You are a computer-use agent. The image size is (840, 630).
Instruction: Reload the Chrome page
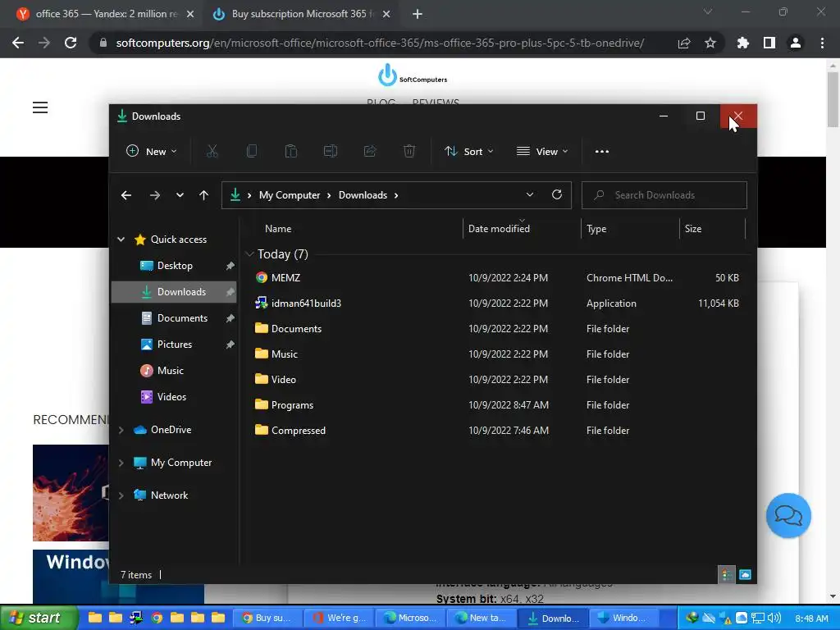71,43
